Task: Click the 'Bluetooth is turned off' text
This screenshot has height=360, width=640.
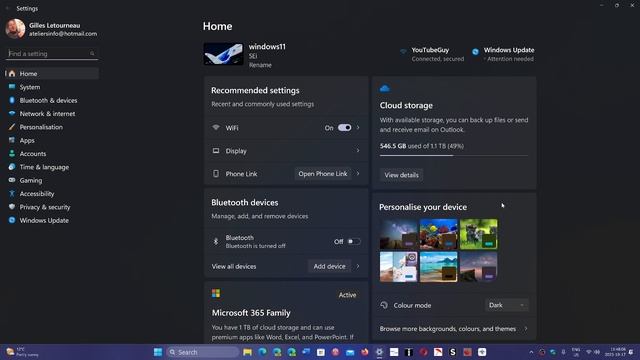Action: click(256, 246)
